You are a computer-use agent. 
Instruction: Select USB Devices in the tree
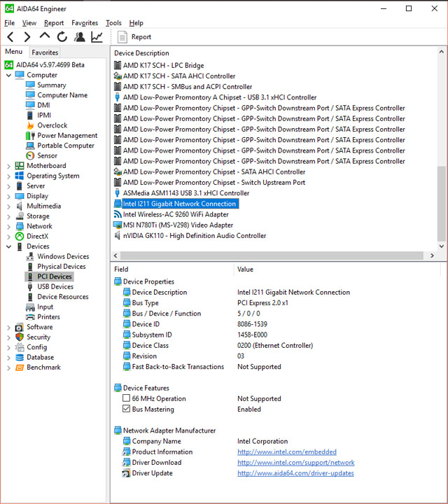(x=55, y=286)
